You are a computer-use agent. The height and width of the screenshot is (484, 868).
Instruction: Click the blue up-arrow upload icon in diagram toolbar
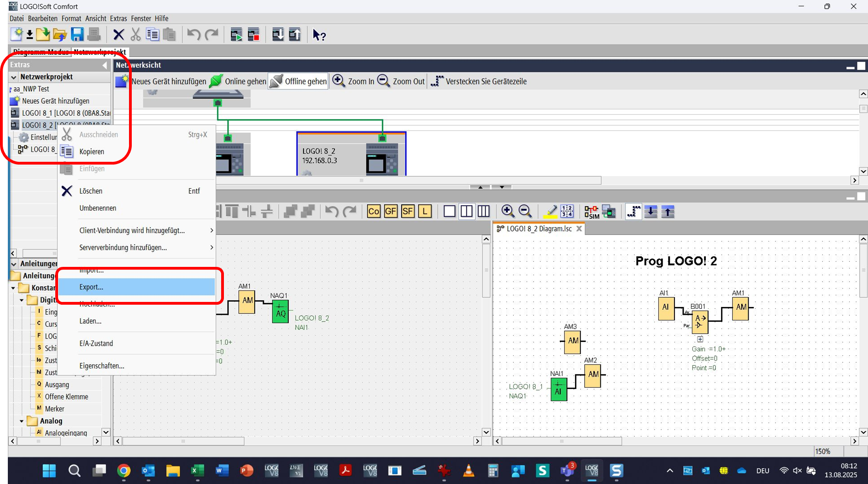668,212
